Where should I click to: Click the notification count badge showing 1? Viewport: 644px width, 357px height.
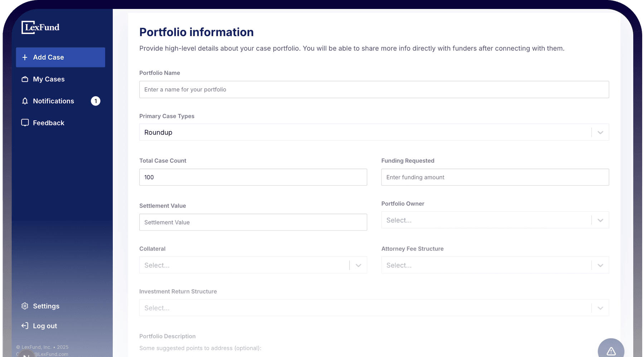(96, 101)
